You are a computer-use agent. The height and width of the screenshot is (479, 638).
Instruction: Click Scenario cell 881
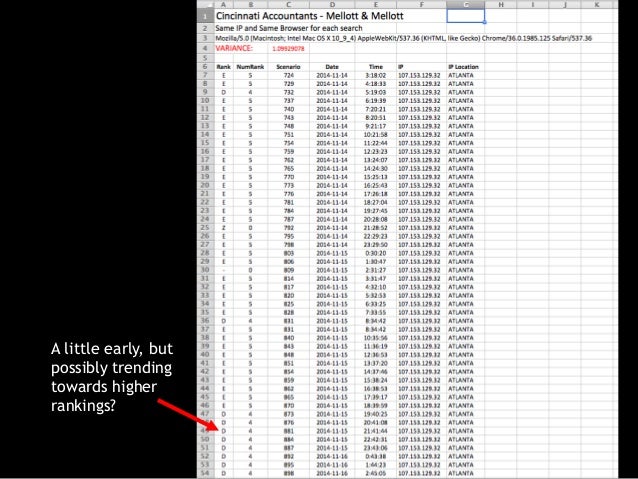[288, 431]
